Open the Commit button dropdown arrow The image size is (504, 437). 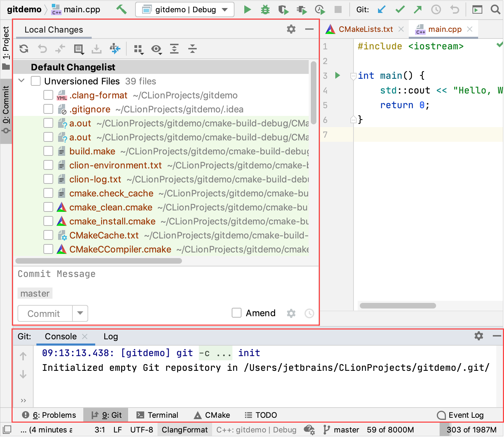[80, 313]
